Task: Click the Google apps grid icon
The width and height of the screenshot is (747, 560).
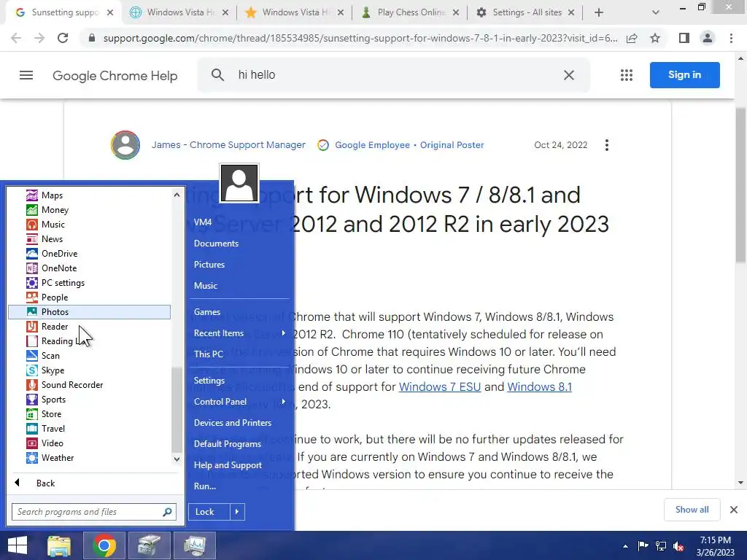Action: point(627,75)
